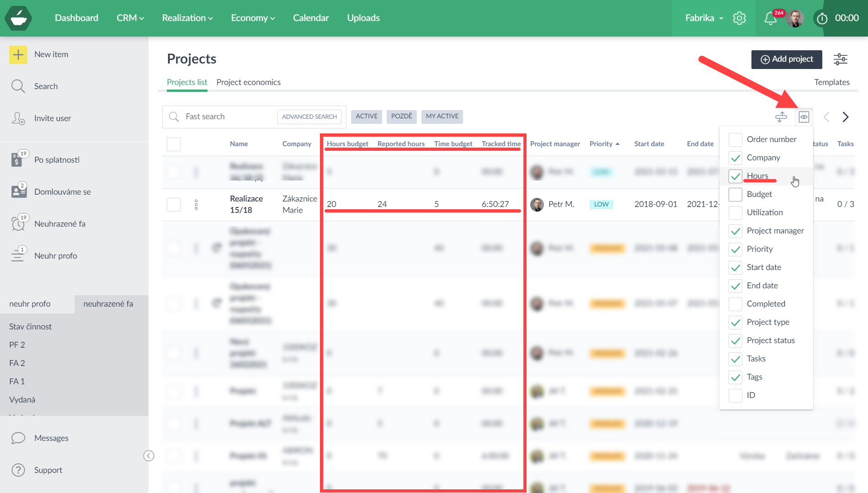Collapse the left sidebar arrow
Image resolution: width=868 pixels, height=493 pixels.
[149, 456]
